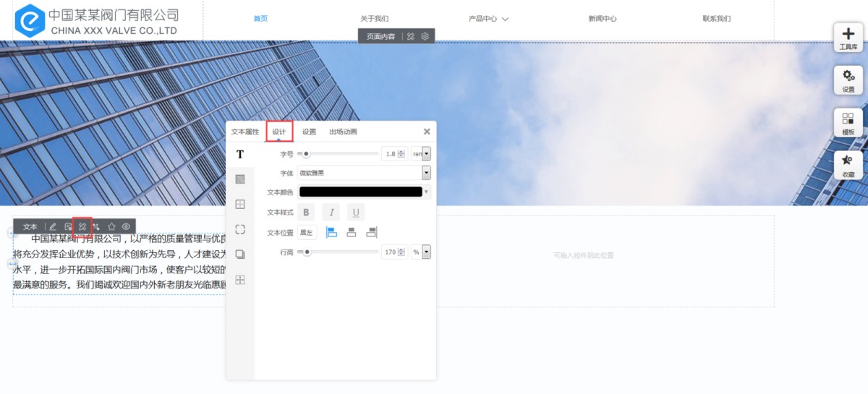Open the 工具库 toolbox panel
Image resolution: width=868 pixels, height=394 pixels.
(848, 38)
